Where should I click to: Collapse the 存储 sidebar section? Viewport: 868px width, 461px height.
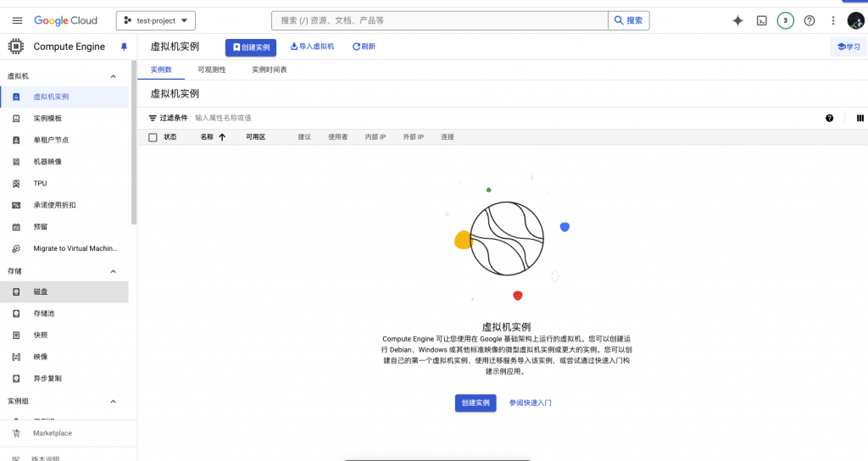point(113,271)
